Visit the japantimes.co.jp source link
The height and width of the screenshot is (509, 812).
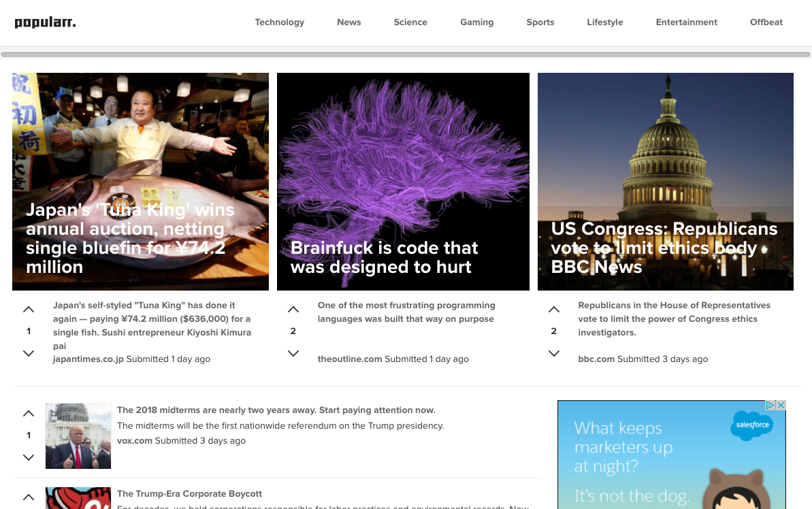point(88,359)
